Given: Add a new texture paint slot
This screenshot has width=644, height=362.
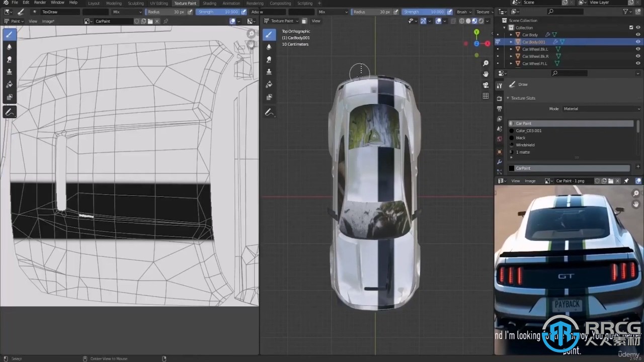Looking at the screenshot, I should point(638,166).
